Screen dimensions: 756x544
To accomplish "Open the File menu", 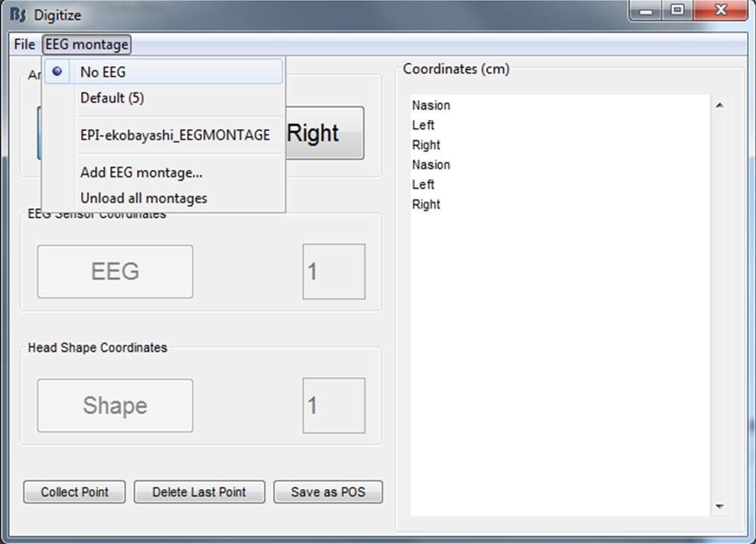I will click(x=24, y=45).
